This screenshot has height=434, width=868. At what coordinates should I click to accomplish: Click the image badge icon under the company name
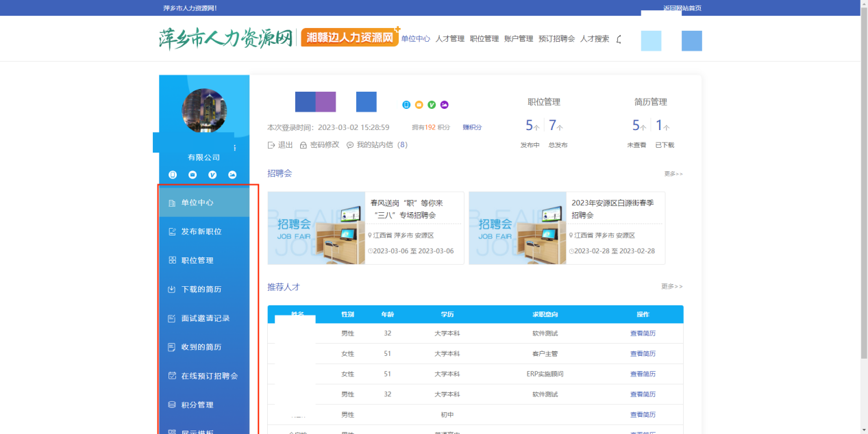coord(232,175)
